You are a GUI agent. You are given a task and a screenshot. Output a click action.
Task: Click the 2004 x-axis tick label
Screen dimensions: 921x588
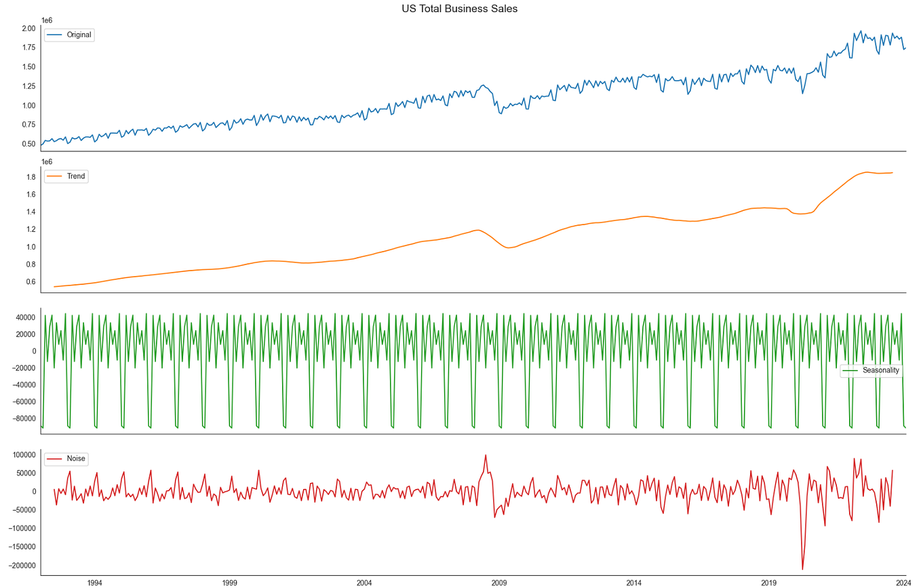pyautogui.click(x=365, y=582)
